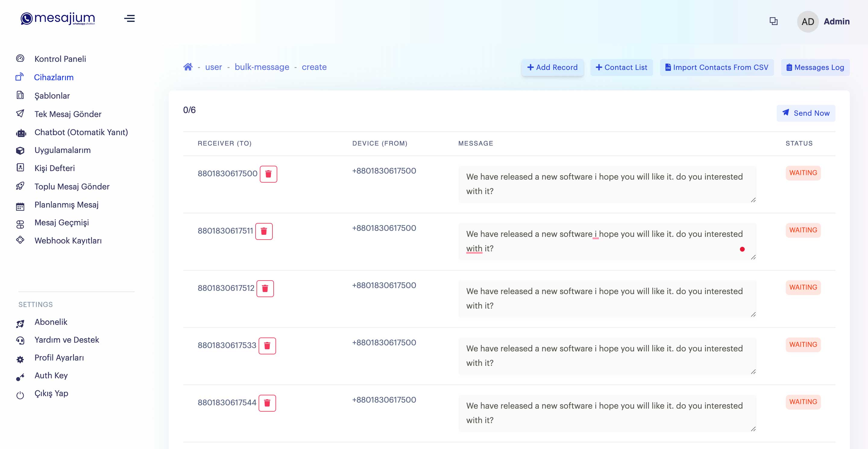Click the Cihazlarım devices icon
The height and width of the screenshot is (449, 868).
(x=20, y=77)
